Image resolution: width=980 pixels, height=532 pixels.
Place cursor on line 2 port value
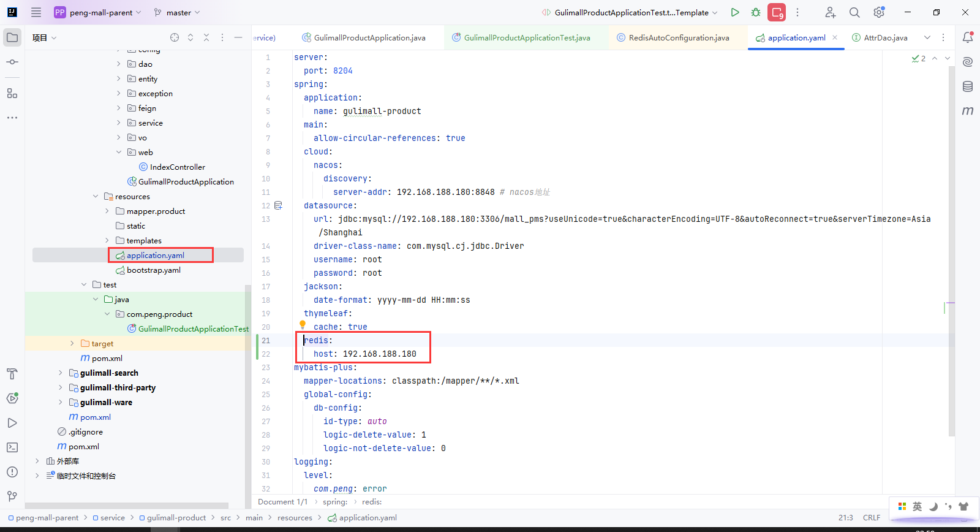(x=343, y=70)
